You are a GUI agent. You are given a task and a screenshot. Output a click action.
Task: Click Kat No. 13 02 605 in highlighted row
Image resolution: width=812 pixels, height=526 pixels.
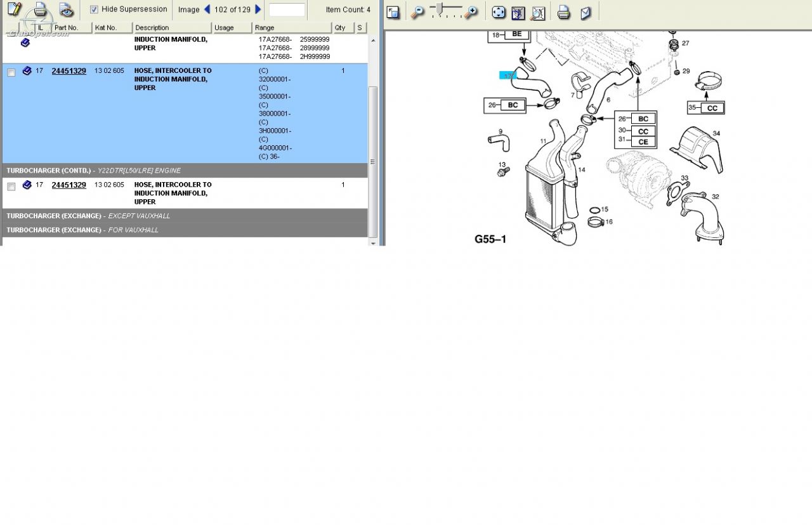point(109,71)
